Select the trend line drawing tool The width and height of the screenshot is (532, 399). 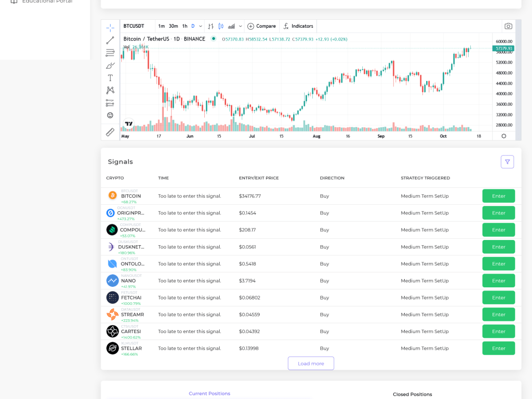tap(110, 40)
